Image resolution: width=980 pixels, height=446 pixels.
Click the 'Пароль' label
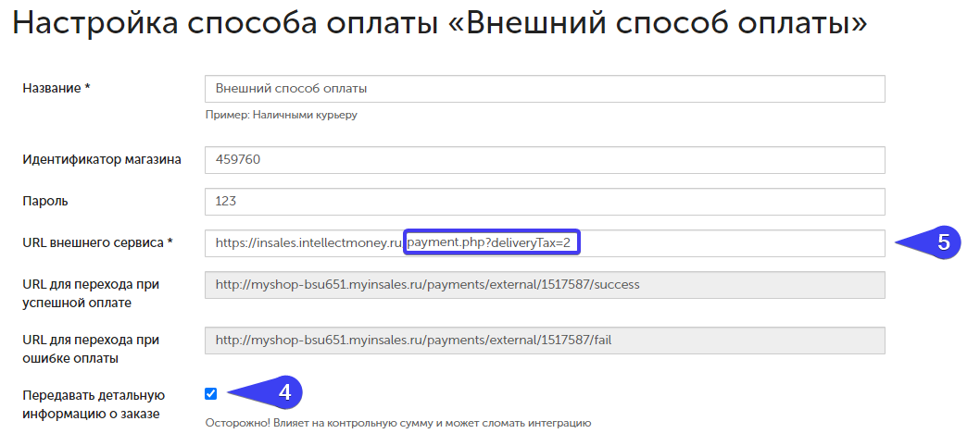pos(45,201)
